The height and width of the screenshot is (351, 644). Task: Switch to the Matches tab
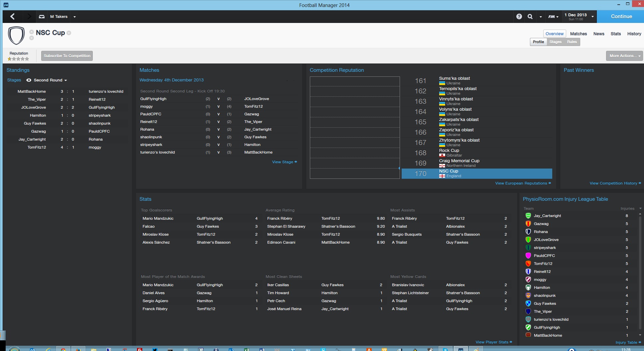(578, 34)
